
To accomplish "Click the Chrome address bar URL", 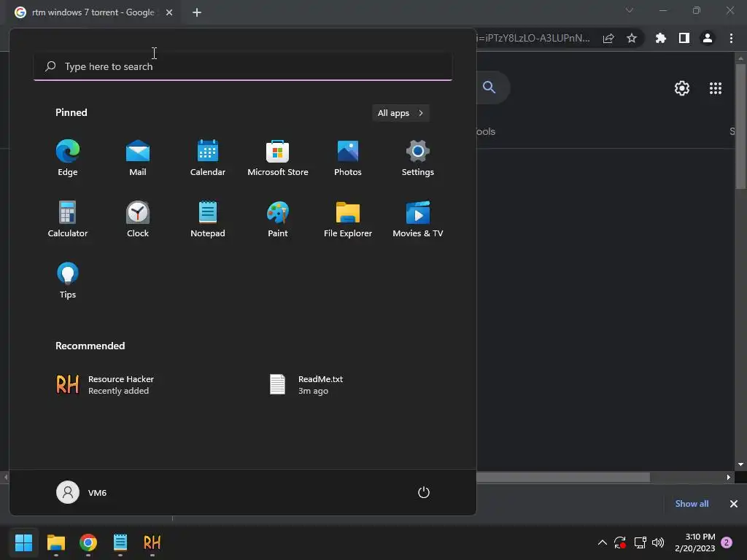I will [535, 38].
